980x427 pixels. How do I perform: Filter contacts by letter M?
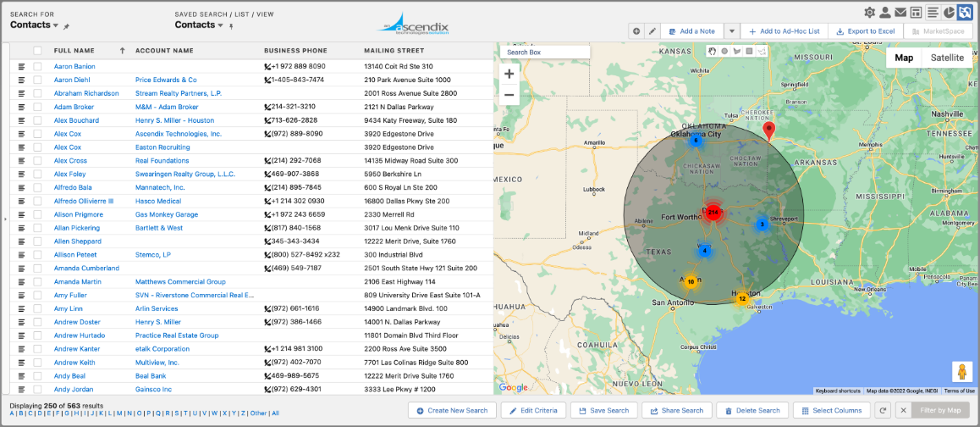[118, 413]
